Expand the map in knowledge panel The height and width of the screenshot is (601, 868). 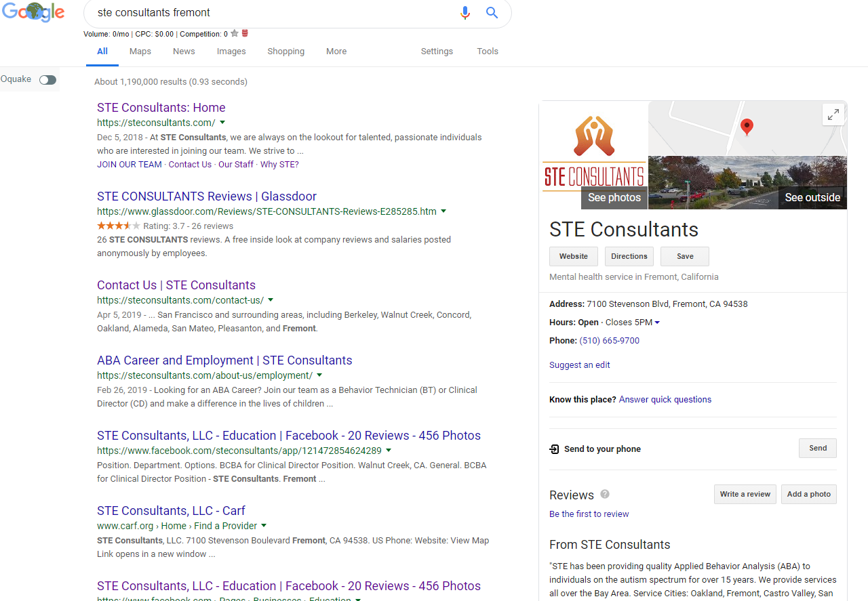(833, 115)
